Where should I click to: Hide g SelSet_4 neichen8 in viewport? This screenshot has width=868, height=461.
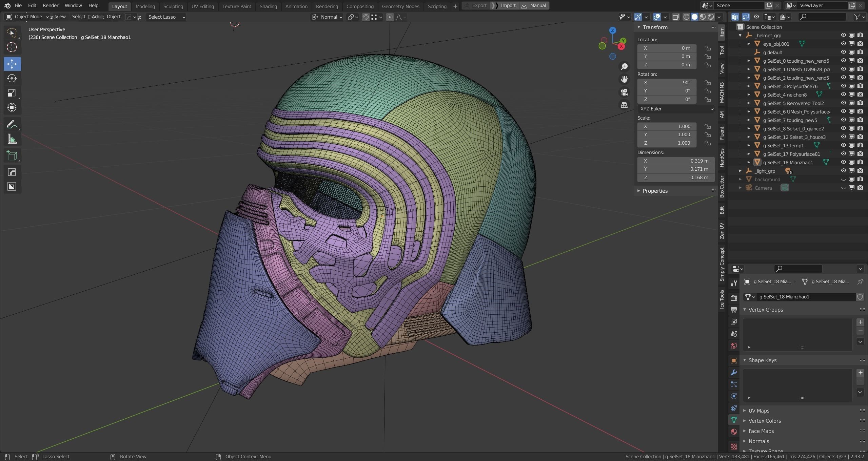(x=844, y=95)
